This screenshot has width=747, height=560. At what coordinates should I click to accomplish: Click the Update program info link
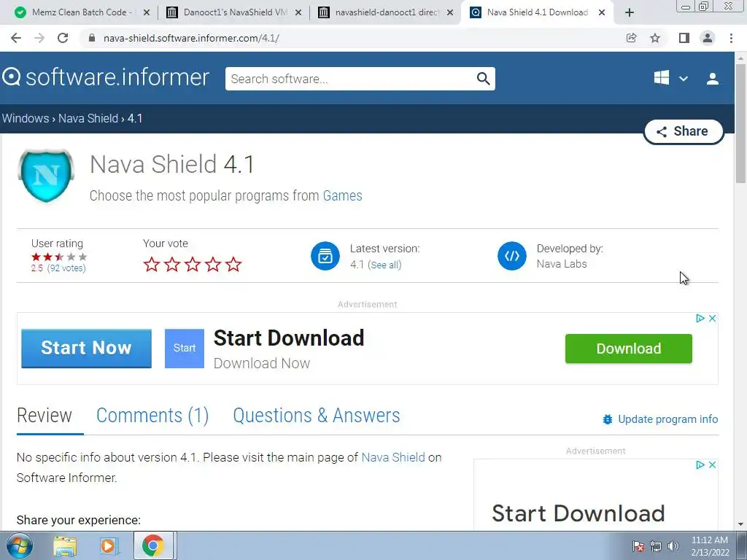click(x=668, y=419)
